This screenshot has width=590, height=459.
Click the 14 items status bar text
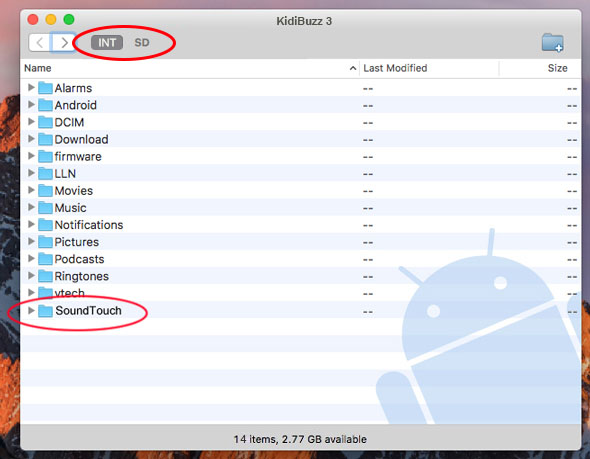(x=300, y=439)
